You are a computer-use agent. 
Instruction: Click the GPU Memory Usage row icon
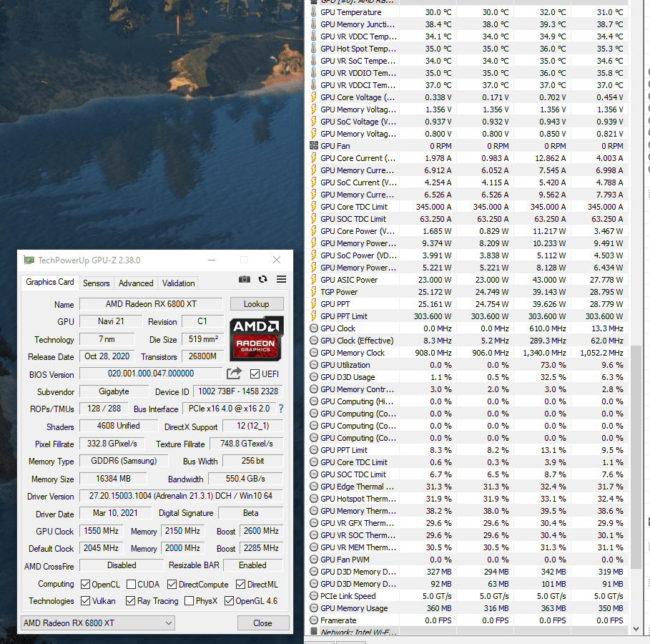pyautogui.click(x=314, y=608)
